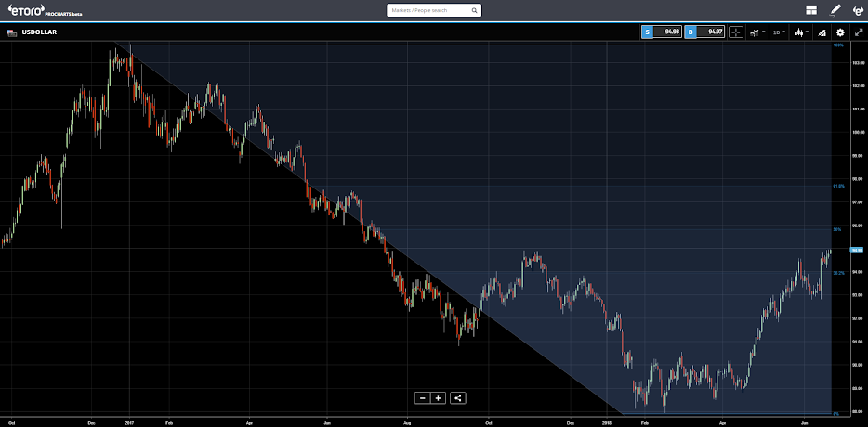The image size is (868, 427).
Task: Expand the candlestick chart type dropdown
Action: coord(801,32)
